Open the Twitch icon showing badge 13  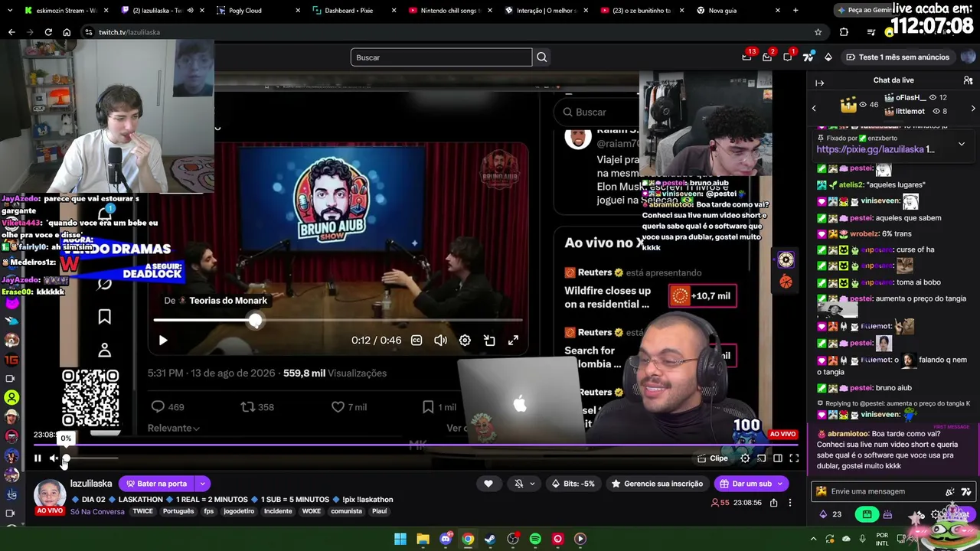747,57
